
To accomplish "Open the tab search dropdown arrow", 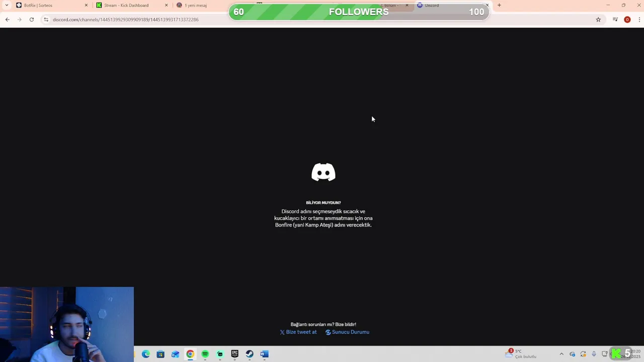I will (x=7, y=5).
